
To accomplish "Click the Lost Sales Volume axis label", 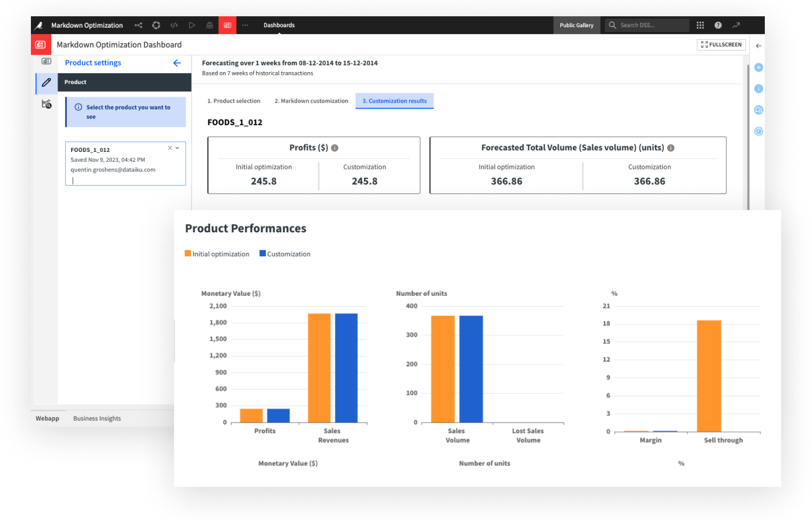I will tap(528, 436).
